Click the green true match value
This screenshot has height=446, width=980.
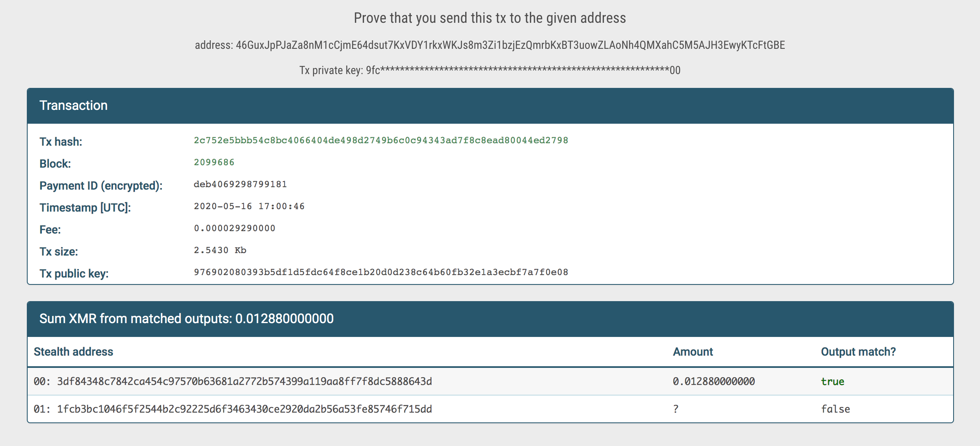832,382
